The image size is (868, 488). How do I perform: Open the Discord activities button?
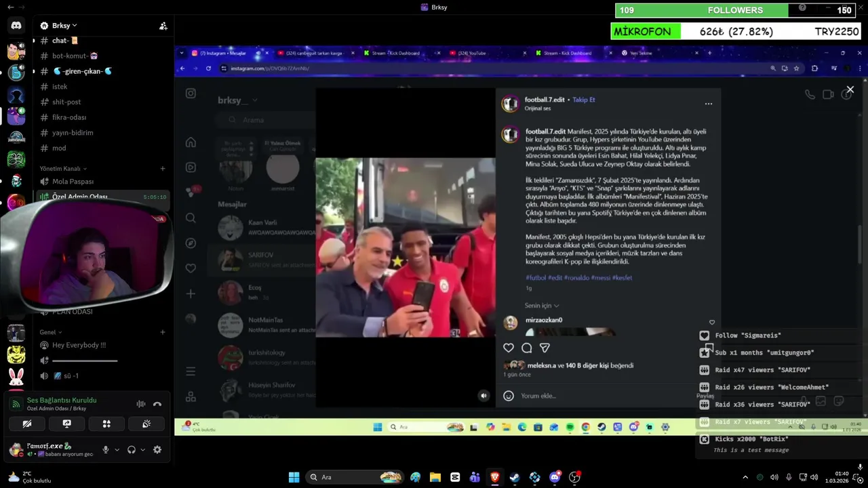tap(106, 424)
